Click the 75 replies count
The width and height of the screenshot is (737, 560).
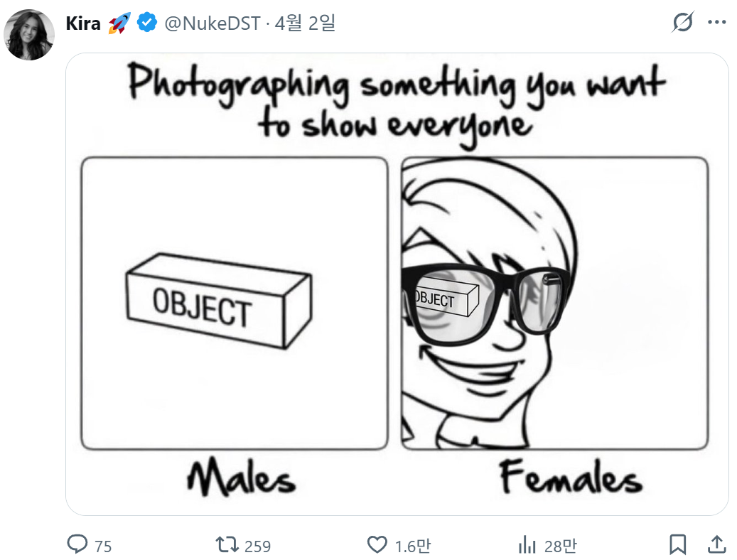pos(103,546)
